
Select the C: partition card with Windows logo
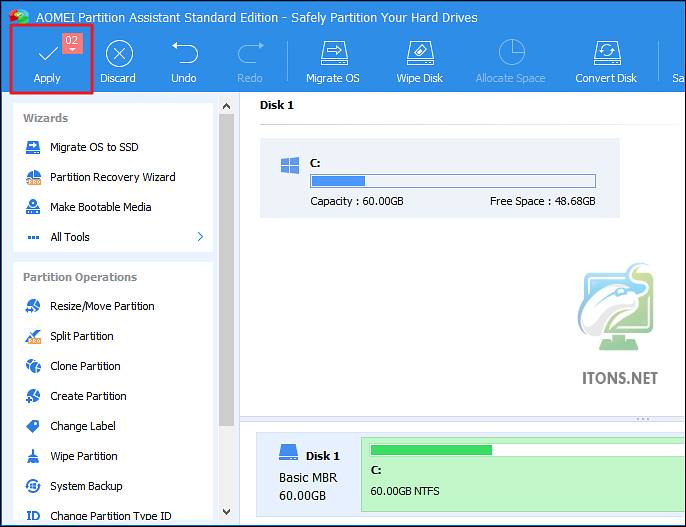pos(440,178)
